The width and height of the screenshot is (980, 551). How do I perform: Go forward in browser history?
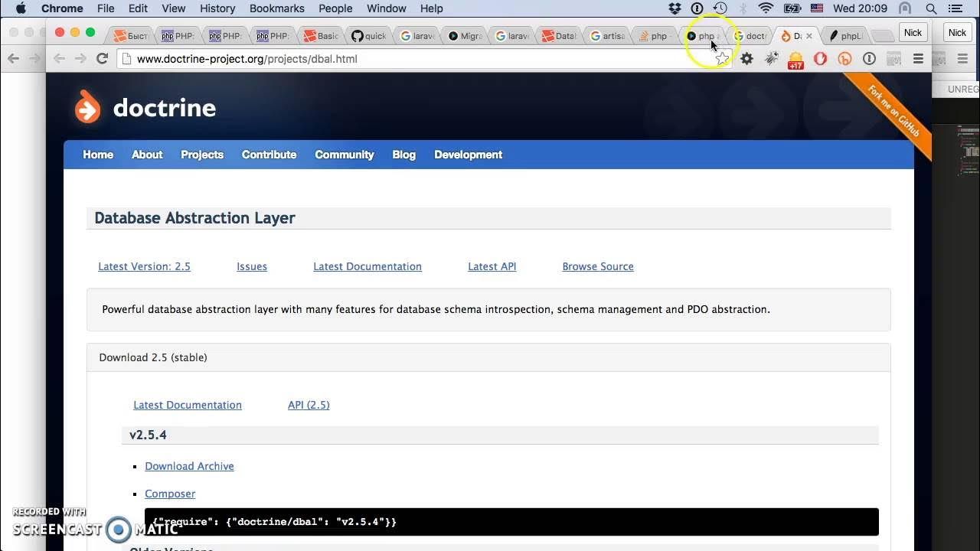80,59
